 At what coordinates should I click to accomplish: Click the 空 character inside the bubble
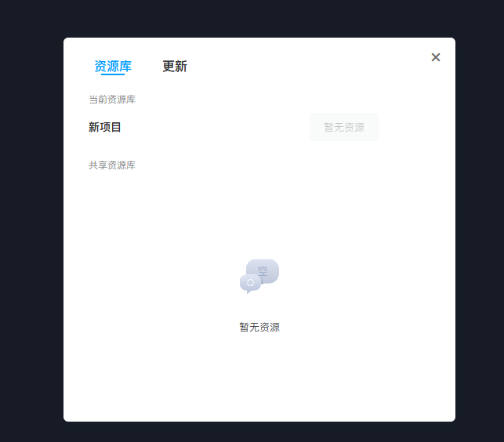pos(263,271)
